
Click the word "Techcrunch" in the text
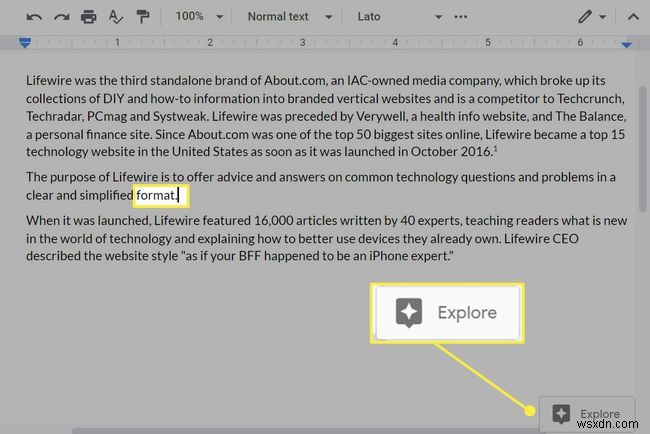tap(589, 99)
